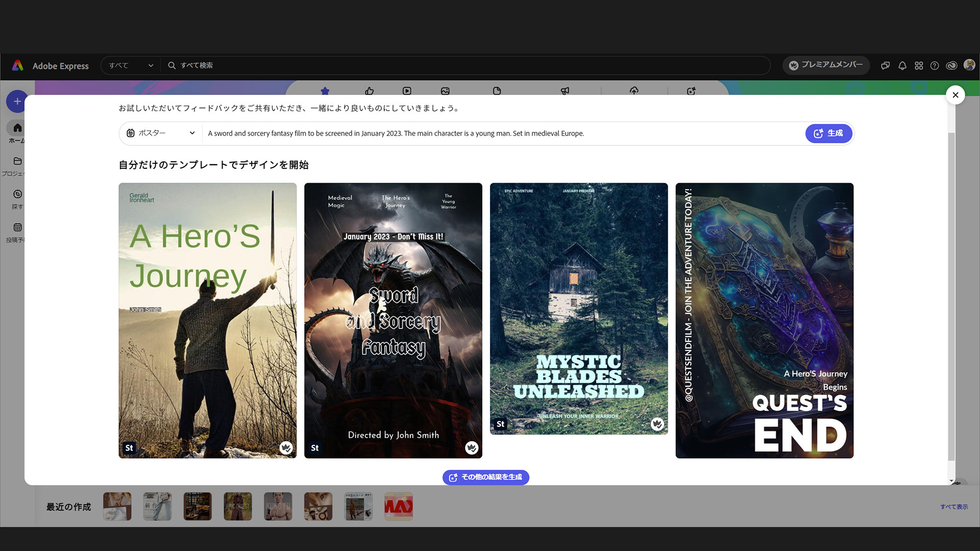Close the template generation dialog
The height and width of the screenshot is (551, 980).
pos(955,95)
